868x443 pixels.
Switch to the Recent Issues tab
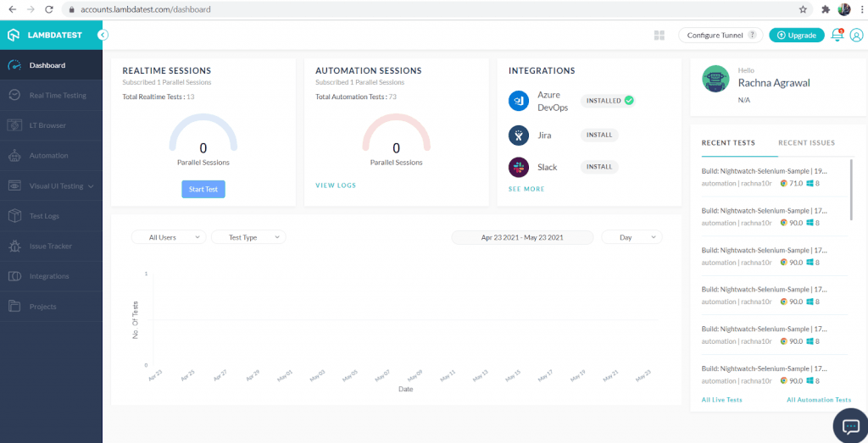(x=806, y=143)
